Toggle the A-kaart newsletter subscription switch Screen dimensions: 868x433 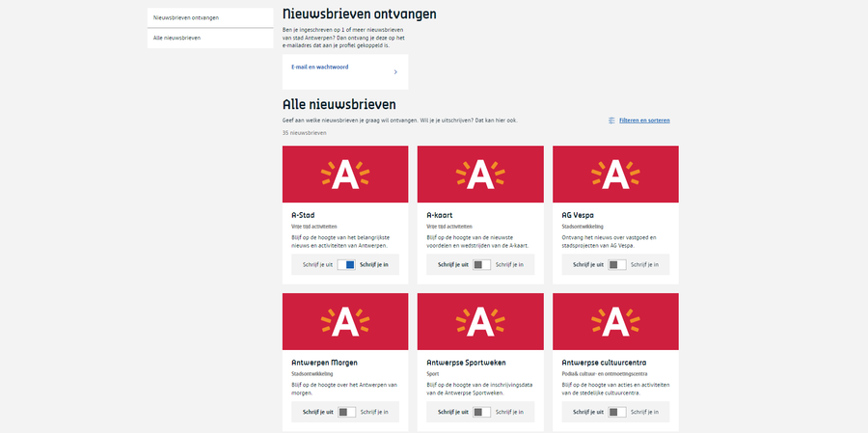point(481,264)
